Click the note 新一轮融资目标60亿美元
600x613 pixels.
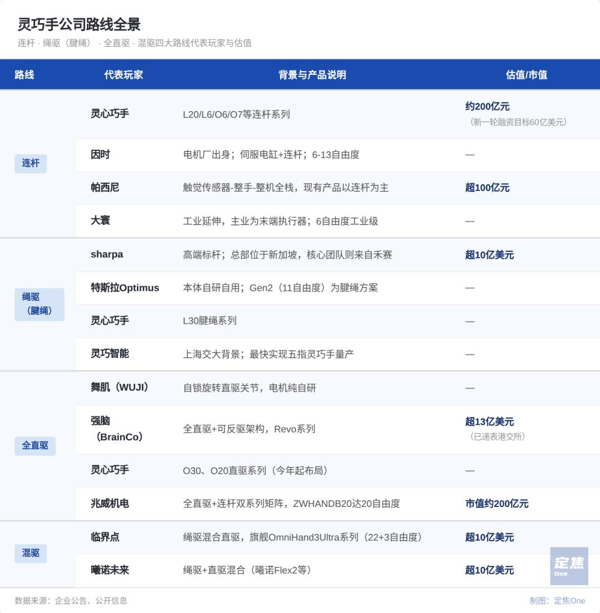pyautogui.click(x=518, y=122)
